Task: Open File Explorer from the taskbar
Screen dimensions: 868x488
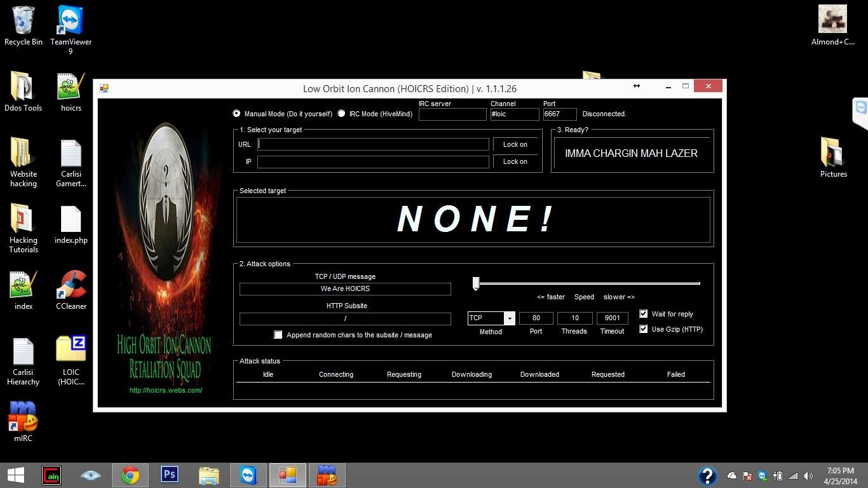Action: tap(209, 475)
